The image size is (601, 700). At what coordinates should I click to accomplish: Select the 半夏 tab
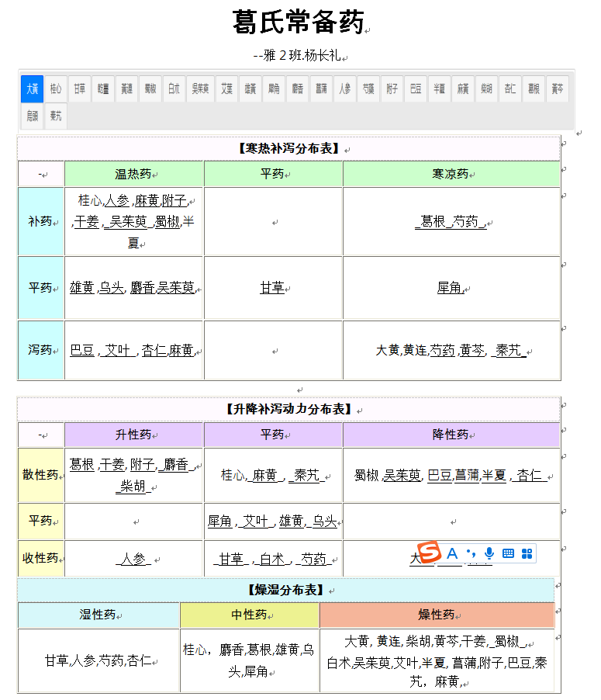(440, 88)
